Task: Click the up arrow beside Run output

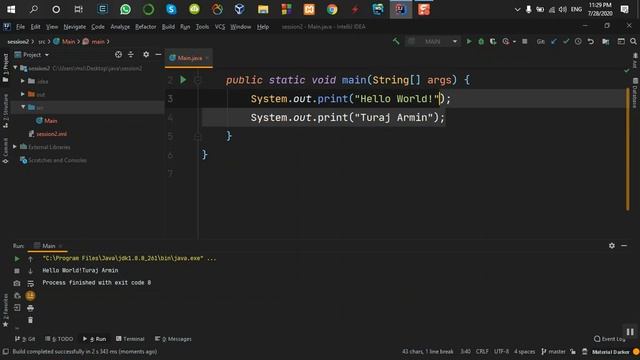Action: [x=30, y=258]
